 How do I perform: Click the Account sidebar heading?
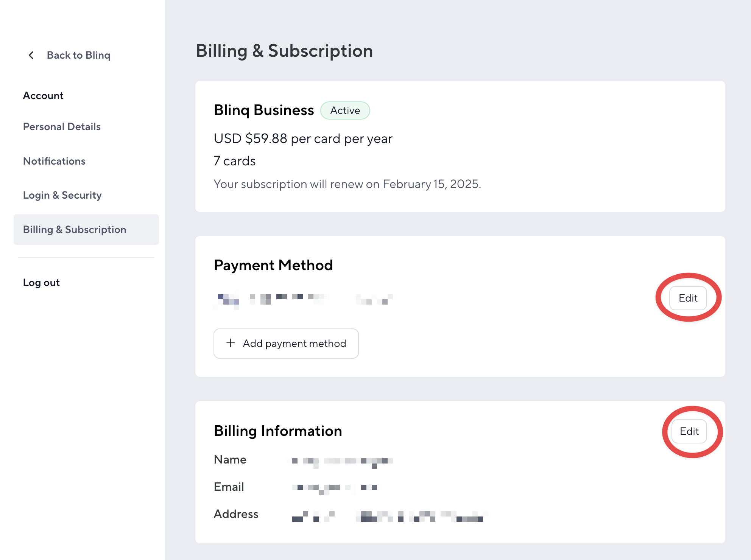pos(43,96)
